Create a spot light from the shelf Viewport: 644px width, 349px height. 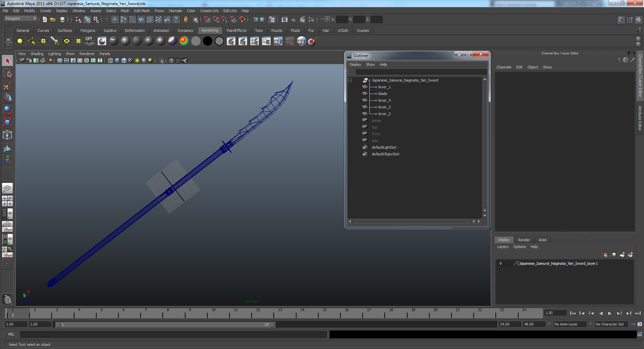click(x=55, y=41)
